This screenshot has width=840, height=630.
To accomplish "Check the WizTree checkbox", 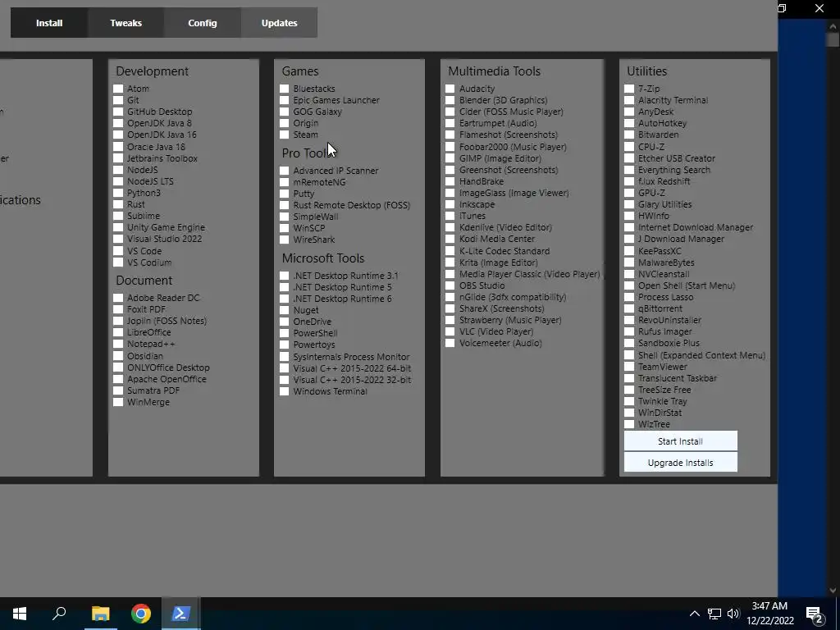I will click(629, 424).
